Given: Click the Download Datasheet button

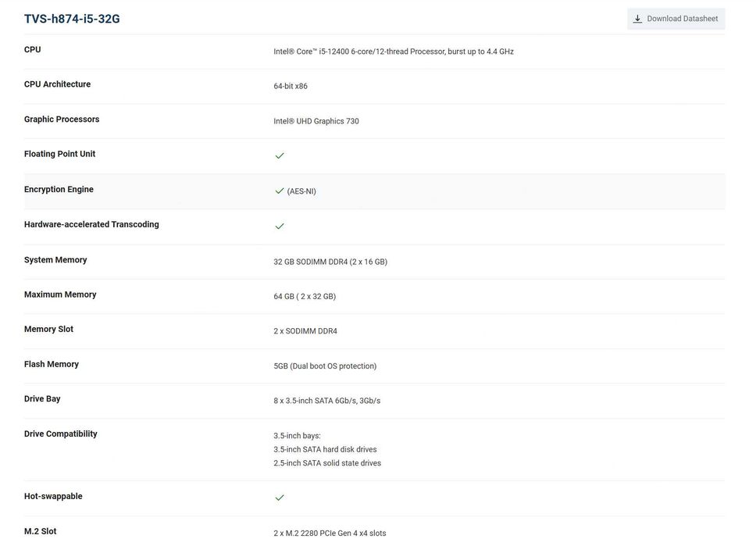Looking at the screenshot, I should pyautogui.click(x=676, y=19).
